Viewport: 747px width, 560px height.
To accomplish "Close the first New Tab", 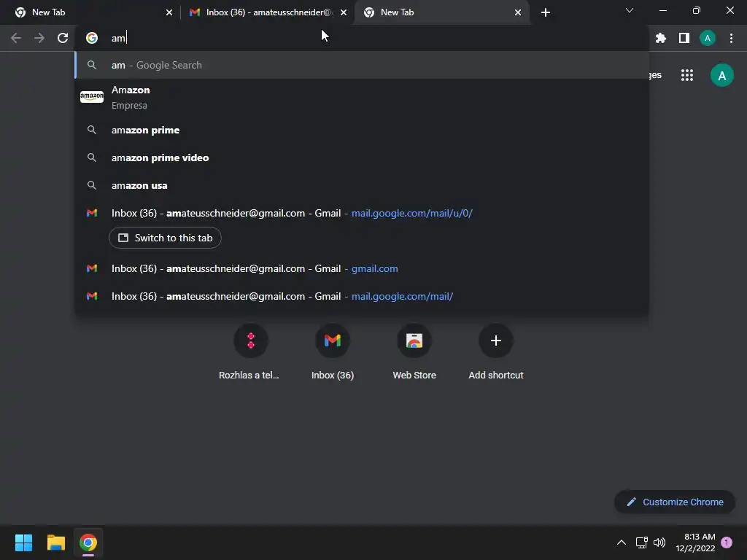I will click(169, 12).
